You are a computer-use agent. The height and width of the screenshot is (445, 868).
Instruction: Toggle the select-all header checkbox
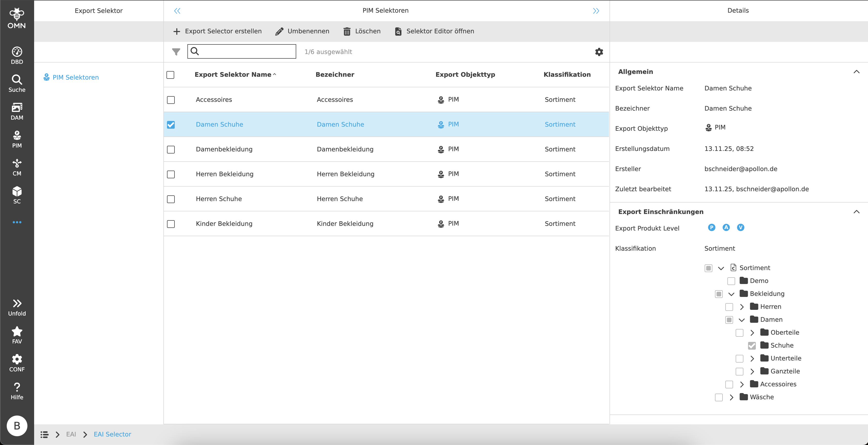click(x=171, y=75)
